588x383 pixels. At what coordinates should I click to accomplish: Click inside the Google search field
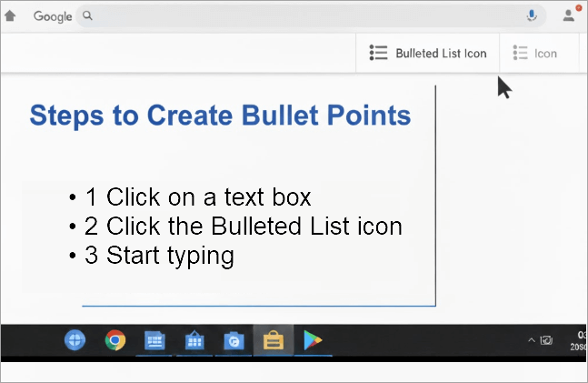300,15
